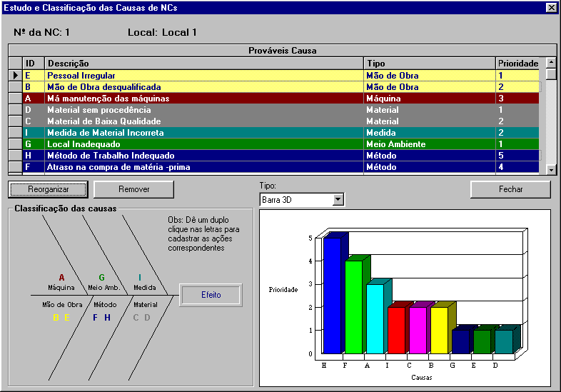This screenshot has height=392, width=561.
Task: Click the 'Pessoal Irregular' description cell
Action: tap(204, 76)
